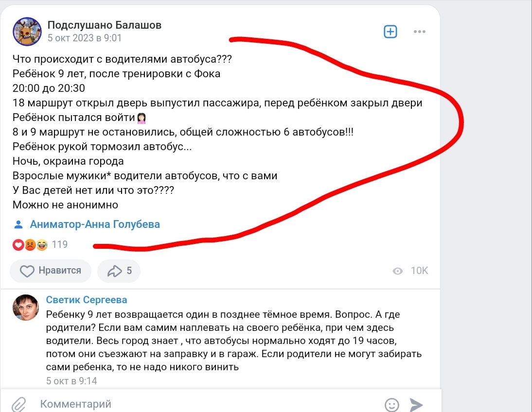Image resolution: width=532 pixels, height=412 pixels.
Task: Click the eye views counter icon
Action: click(x=398, y=271)
